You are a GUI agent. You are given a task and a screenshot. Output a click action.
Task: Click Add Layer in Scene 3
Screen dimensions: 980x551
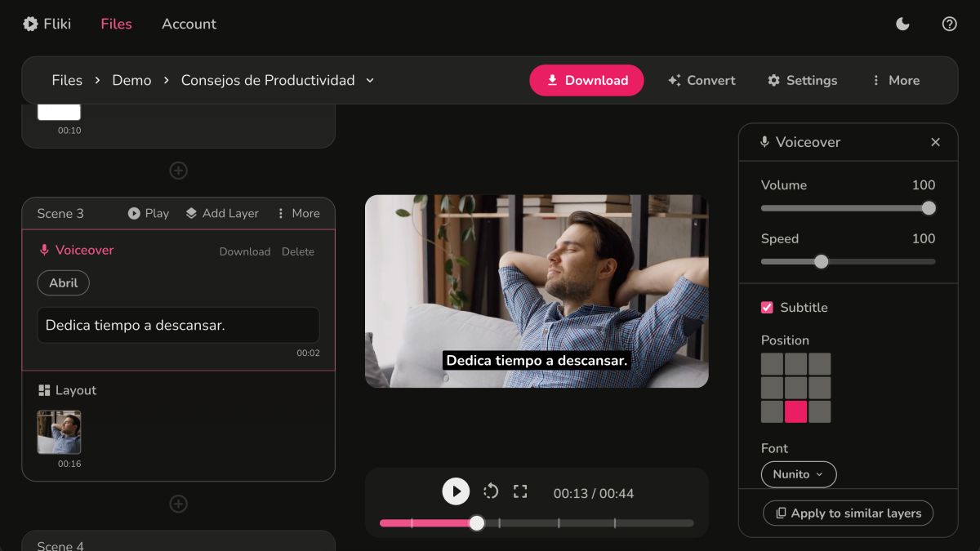pyautogui.click(x=222, y=213)
